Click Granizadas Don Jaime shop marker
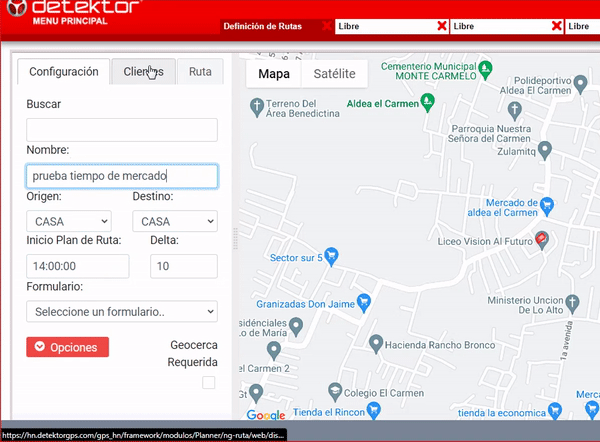The height and width of the screenshot is (442, 600). coord(364,303)
